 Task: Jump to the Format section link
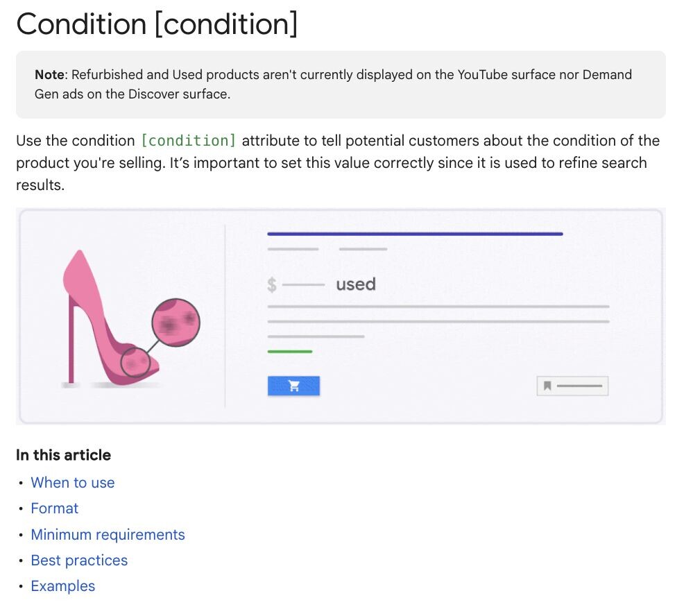click(55, 508)
